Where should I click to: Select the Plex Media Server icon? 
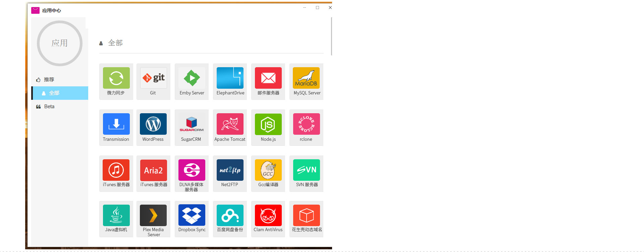(153, 215)
